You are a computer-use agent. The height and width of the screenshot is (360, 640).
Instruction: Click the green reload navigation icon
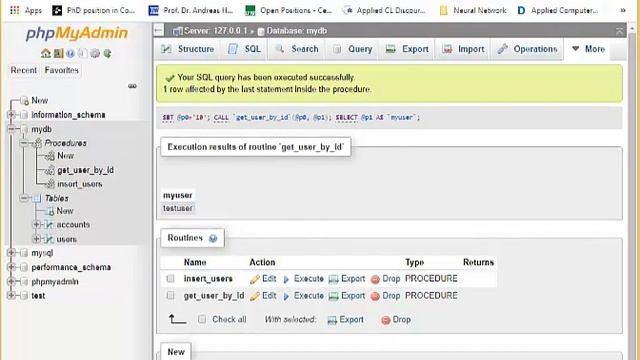[x=107, y=53]
